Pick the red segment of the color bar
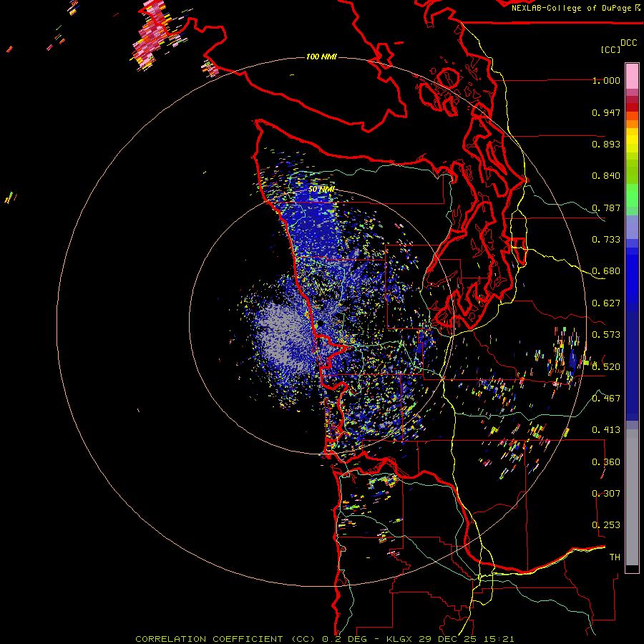 pos(632,107)
